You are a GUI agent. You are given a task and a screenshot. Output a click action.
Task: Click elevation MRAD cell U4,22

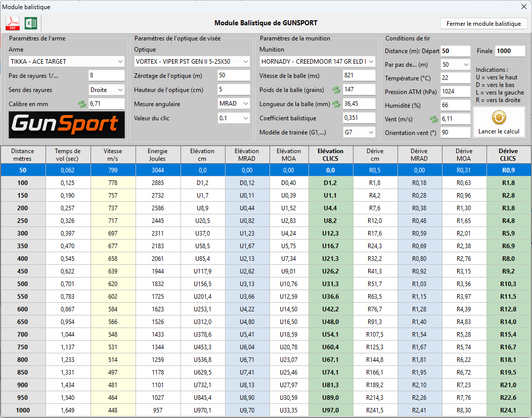point(247,309)
